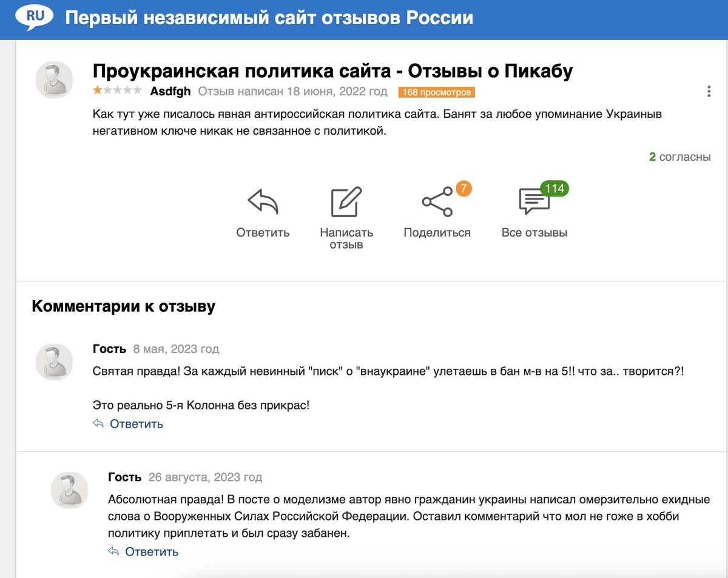Click the comment text starting 'Абсолютная правда!'
The width and height of the screenshot is (728, 578).
coord(409,517)
